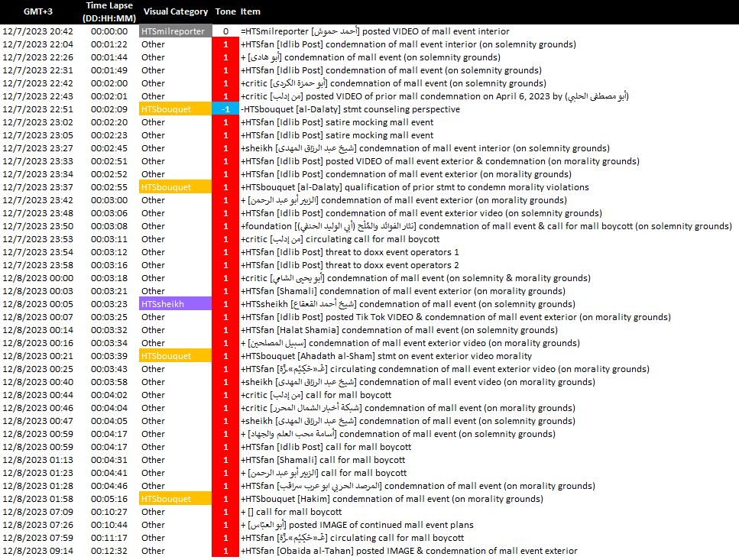Click the Hakim condemnation of mall event item

pos(391,499)
